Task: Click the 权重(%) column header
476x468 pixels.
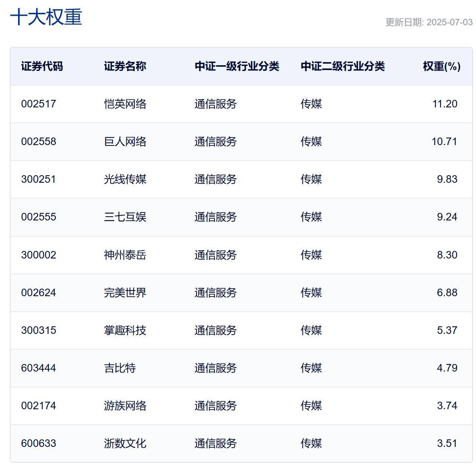Action: (442, 66)
